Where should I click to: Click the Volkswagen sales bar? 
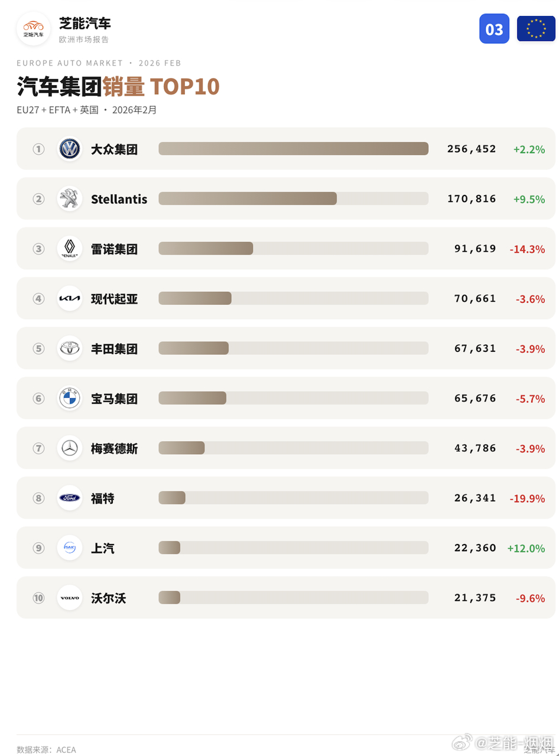pyautogui.click(x=293, y=149)
